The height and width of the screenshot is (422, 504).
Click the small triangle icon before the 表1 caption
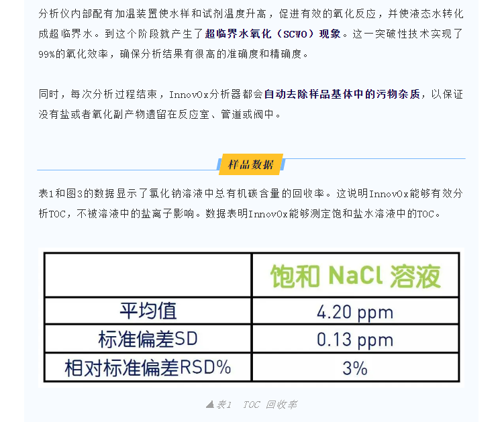210,405
